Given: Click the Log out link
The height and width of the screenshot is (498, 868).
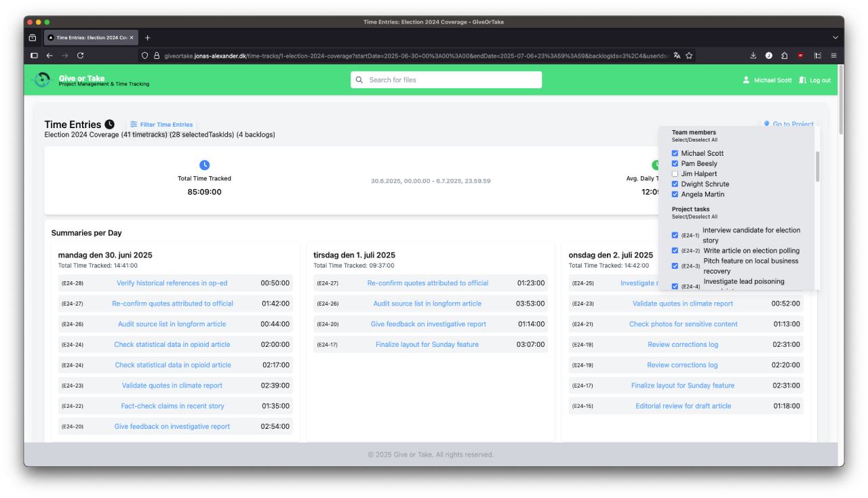Looking at the screenshot, I should click(814, 80).
